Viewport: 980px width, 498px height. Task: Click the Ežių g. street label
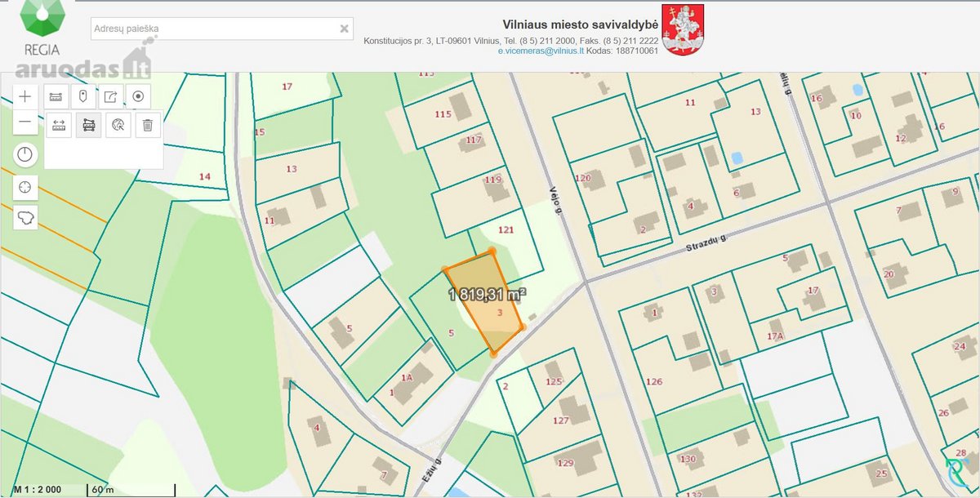click(431, 471)
